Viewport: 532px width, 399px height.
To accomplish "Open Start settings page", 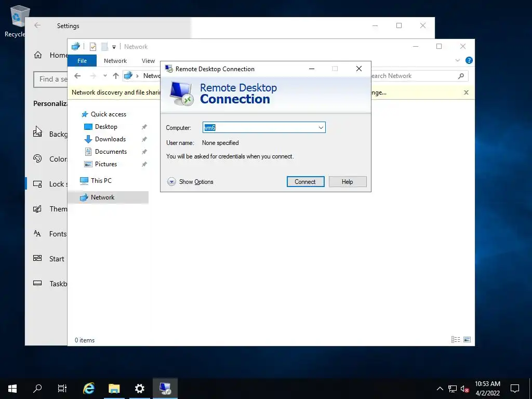I will pyautogui.click(x=49, y=259).
